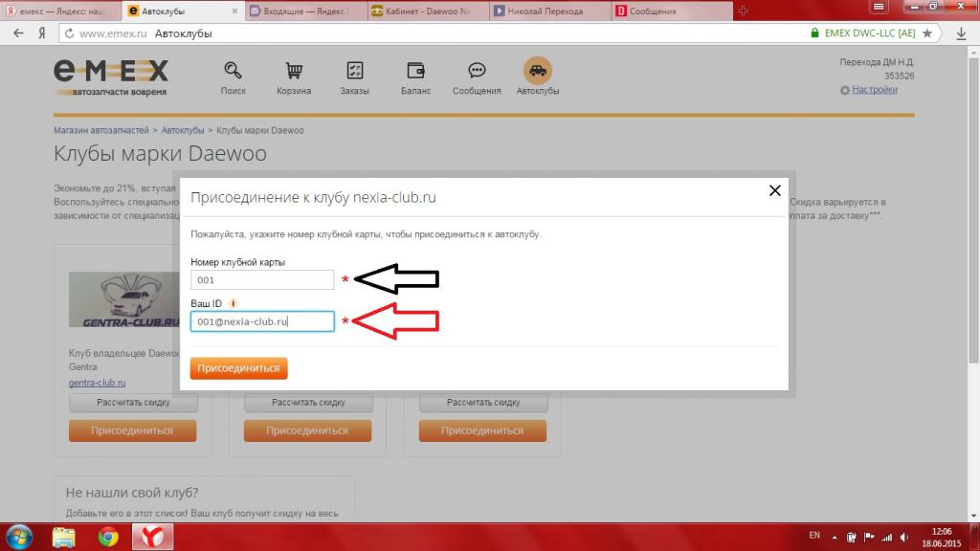This screenshot has width=980, height=551.
Task: Open the Автоклубы car icon
Action: 538,71
